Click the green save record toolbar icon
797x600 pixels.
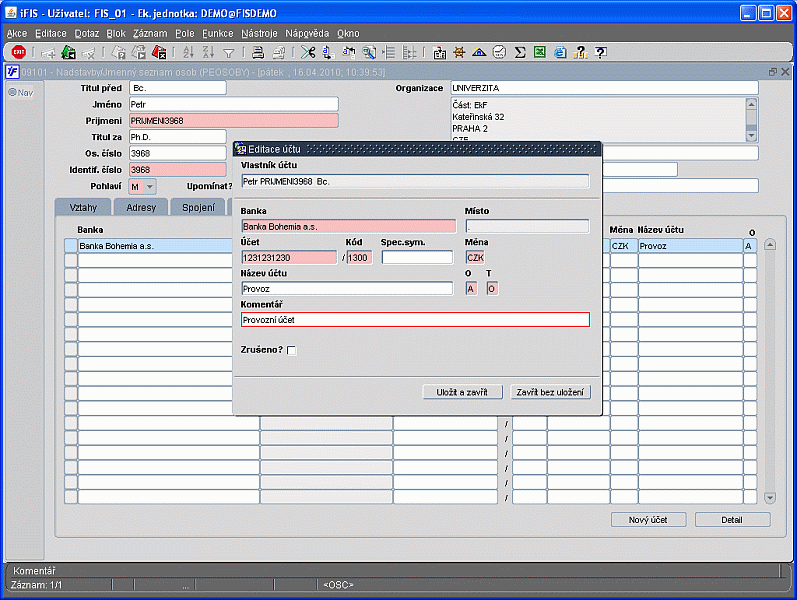pyautogui.click(x=68, y=52)
